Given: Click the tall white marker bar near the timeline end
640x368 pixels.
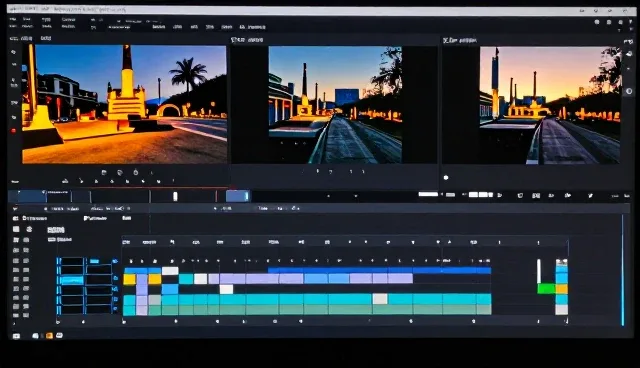Looking at the screenshot, I should pos(539,271).
